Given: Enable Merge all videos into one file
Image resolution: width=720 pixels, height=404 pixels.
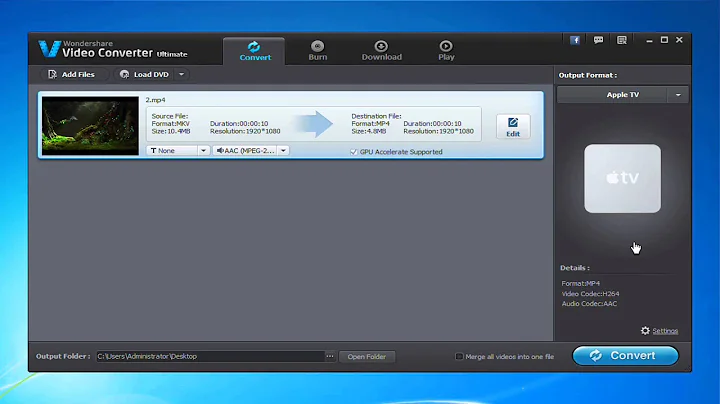Looking at the screenshot, I should tap(459, 356).
